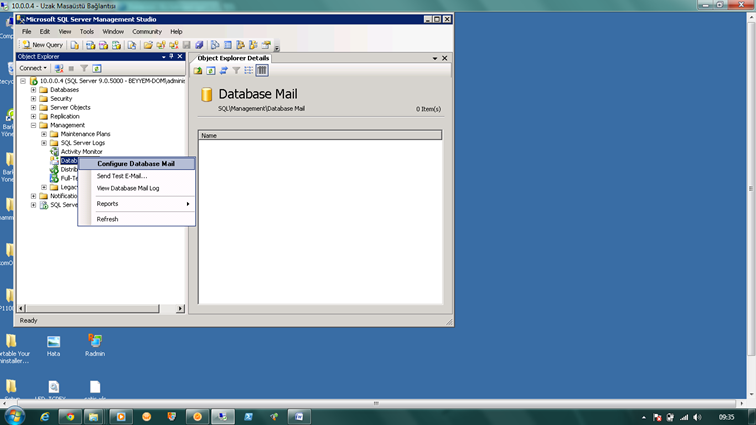This screenshot has width=756, height=425.
Task: Open the View menu
Action: coord(65,31)
